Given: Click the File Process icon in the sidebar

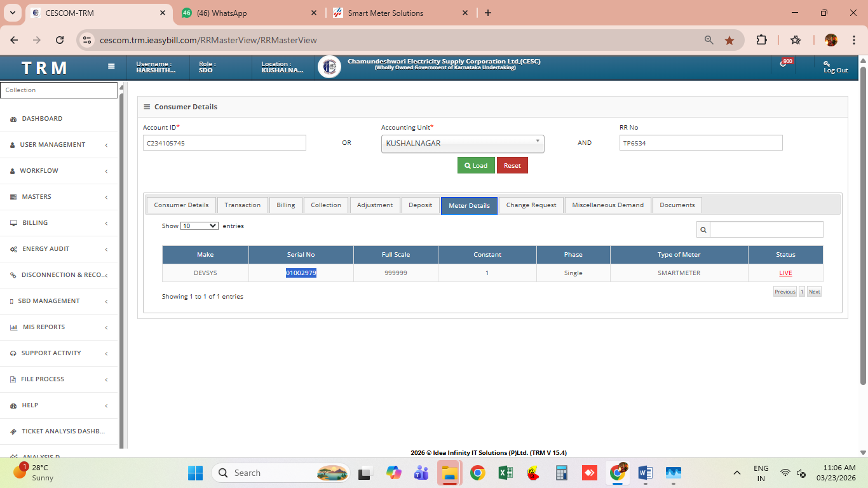Looking at the screenshot, I should pos(13,379).
